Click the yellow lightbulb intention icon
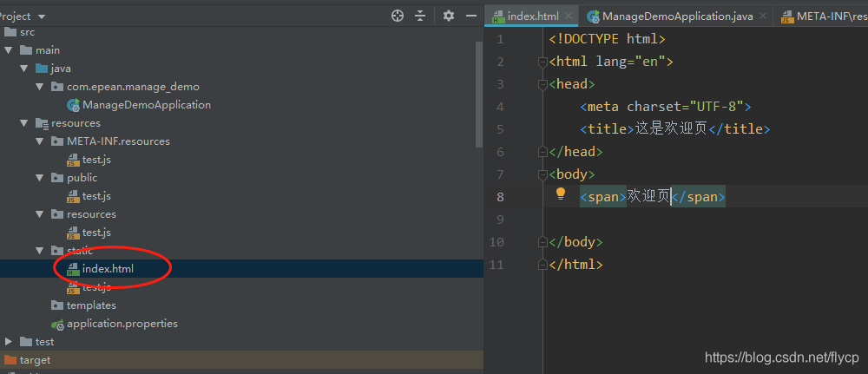 pyautogui.click(x=561, y=194)
